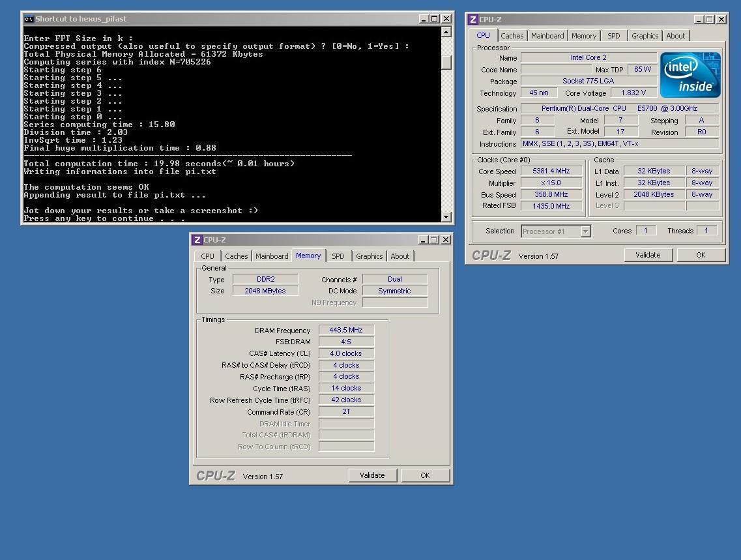Minimize the hexus_pifast console window
This screenshot has width=741, height=560.
424,19
